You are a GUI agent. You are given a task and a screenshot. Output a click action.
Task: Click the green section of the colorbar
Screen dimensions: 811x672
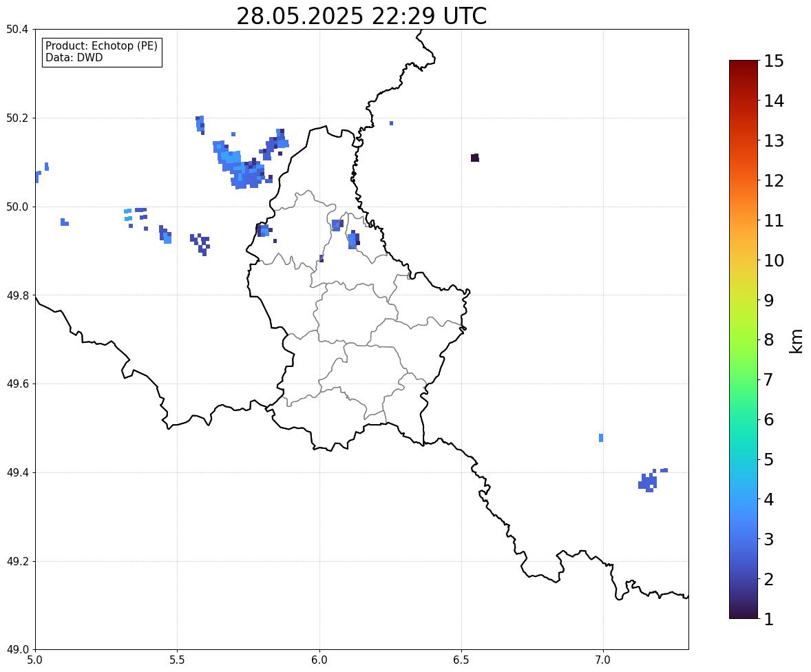[744, 362]
